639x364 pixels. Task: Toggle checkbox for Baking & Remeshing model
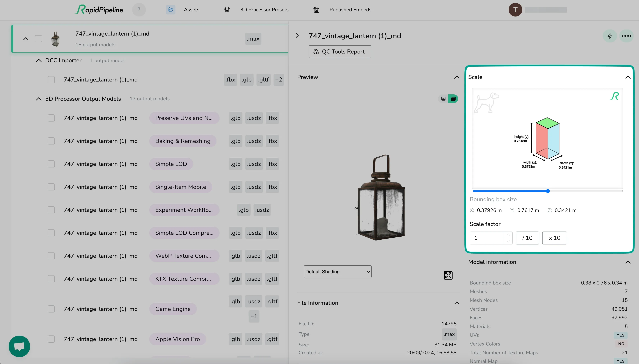(51, 141)
